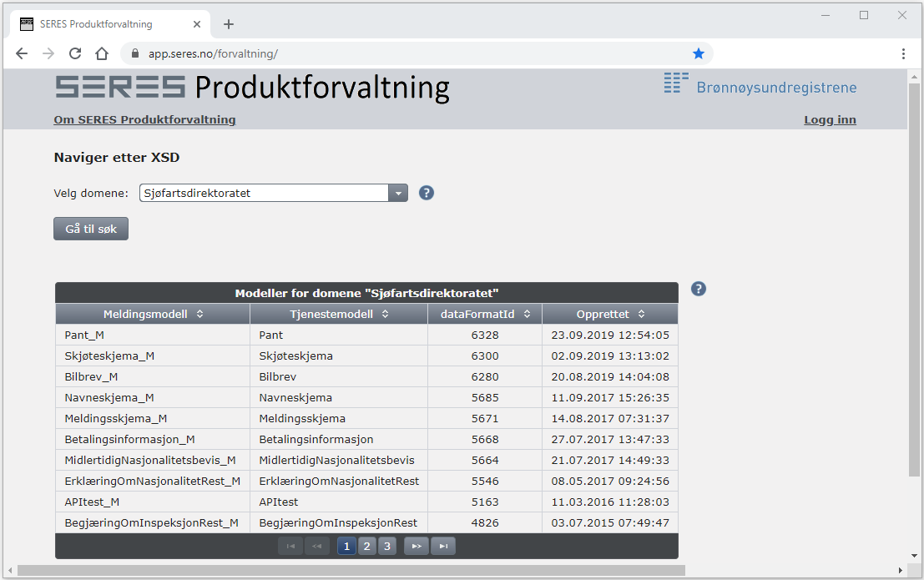Screen dimensions: 924x580
Task: Click the Brønnøysundregistrene logo
Action: pos(760,83)
